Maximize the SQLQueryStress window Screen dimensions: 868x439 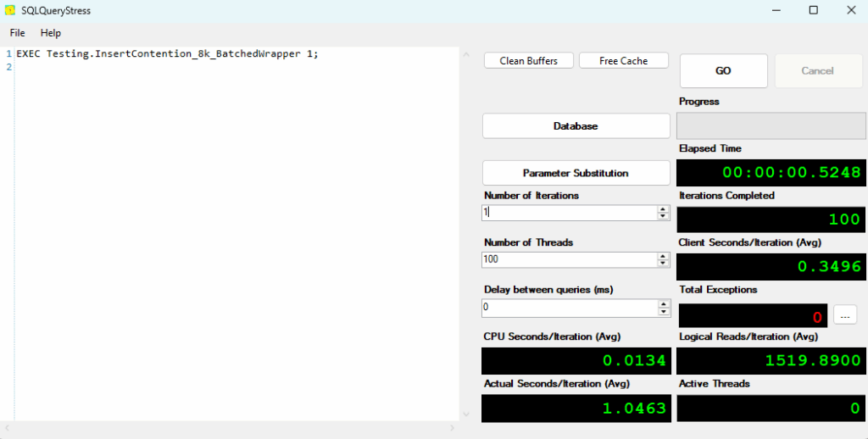pyautogui.click(x=813, y=10)
